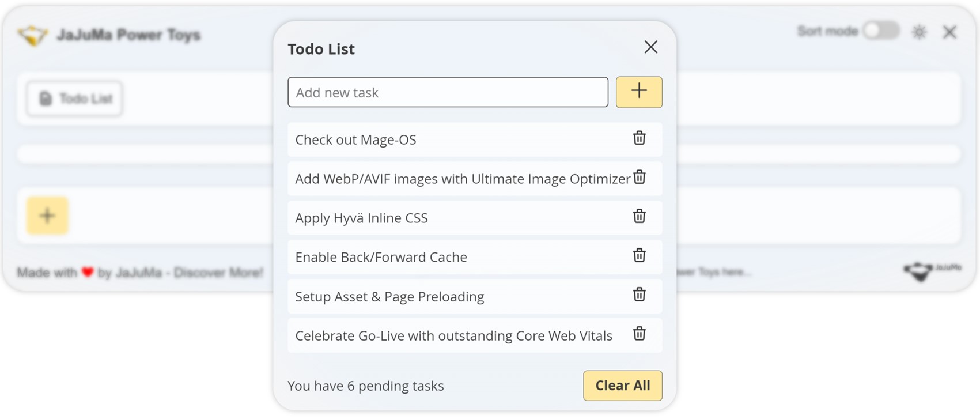Switch theme with the sun icon
980x419 pixels.
(919, 32)
